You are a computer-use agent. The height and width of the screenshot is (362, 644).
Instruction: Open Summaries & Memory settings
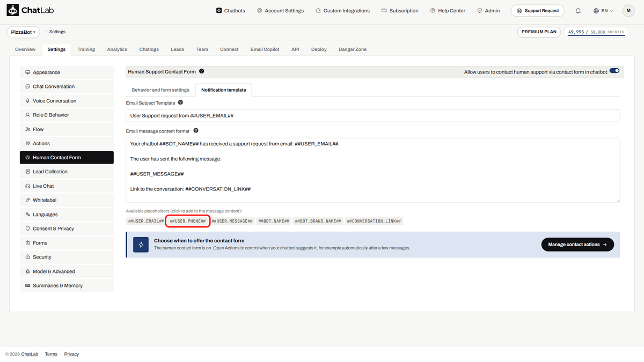coord(67,285)
